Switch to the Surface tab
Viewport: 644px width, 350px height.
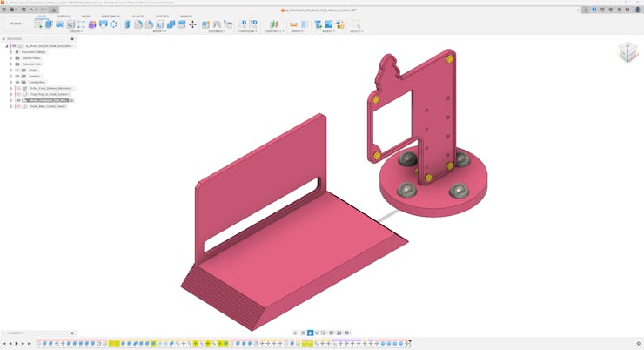pos(64,17)
